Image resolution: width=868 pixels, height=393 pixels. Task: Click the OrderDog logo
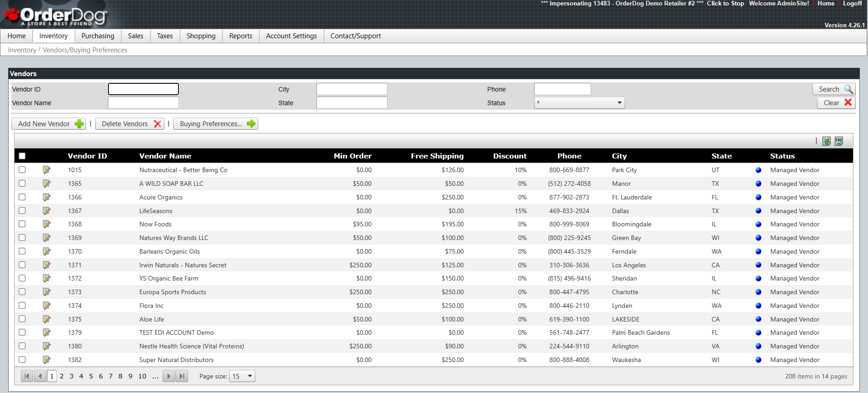coord(56,16)
